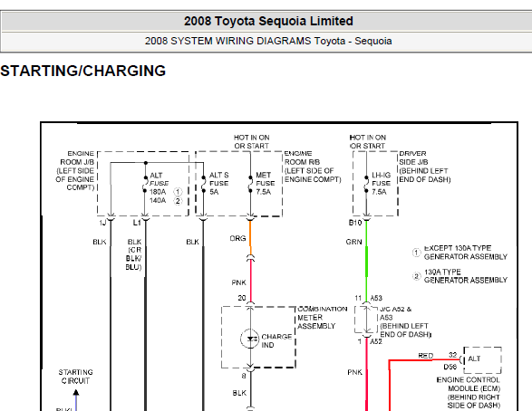532x411 pixels.
Task: Click the orange wire segment
Action: (250, 237)
